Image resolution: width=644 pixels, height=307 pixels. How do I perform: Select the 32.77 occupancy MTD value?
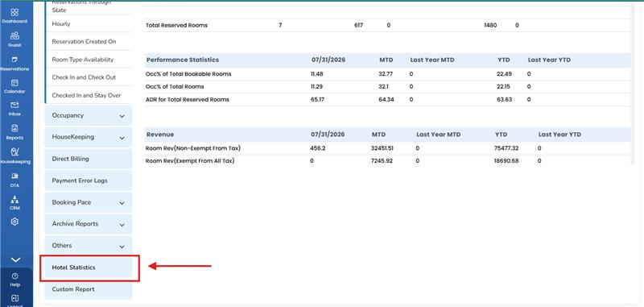point(386,74)
